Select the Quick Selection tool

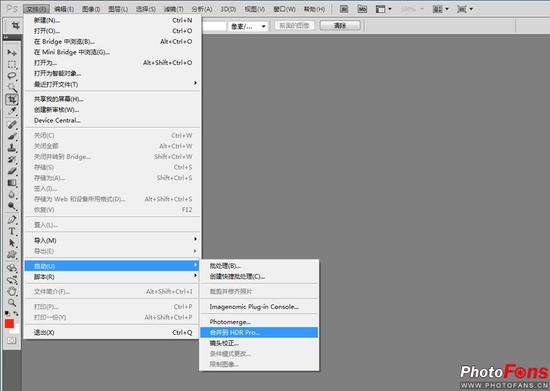pyautogui.click(x=12, y=87)
